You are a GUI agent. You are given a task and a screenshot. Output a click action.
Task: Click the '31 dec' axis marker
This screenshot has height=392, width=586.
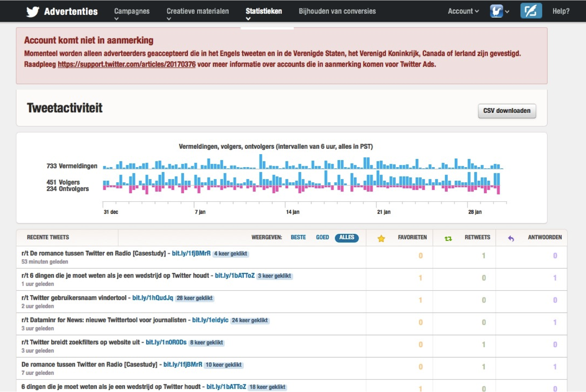pos(111,212)
